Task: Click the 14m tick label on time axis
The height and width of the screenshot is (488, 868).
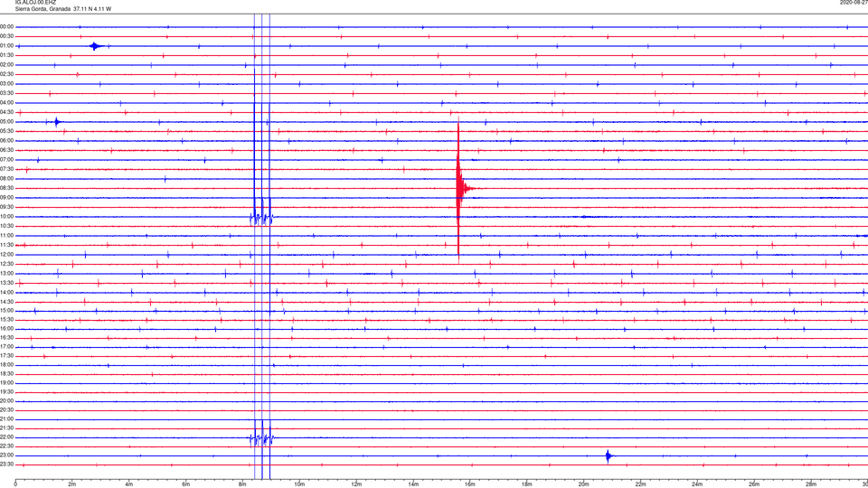Action: pos(413,484)
